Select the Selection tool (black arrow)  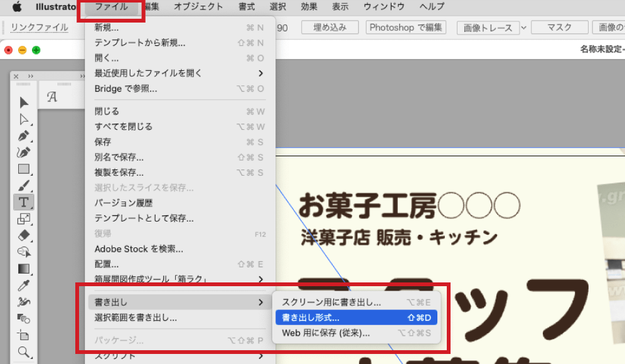tap(24, 102)
